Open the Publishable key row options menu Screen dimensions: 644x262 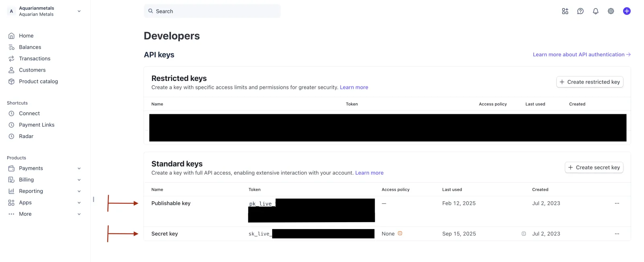click(x=617, y=203)
